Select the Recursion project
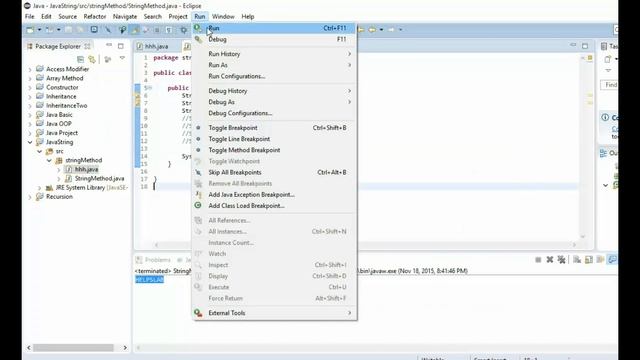This screenshot has height=360, width=640. coord(59,197)
